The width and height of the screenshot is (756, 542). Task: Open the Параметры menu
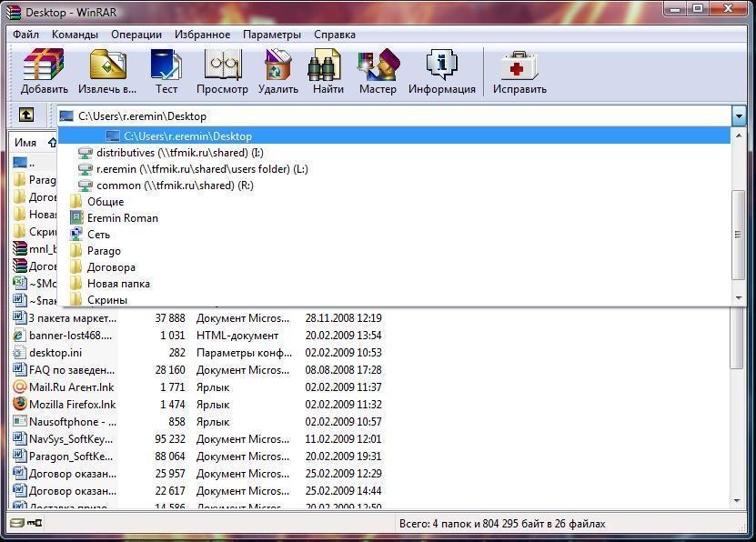click(271, 35)
